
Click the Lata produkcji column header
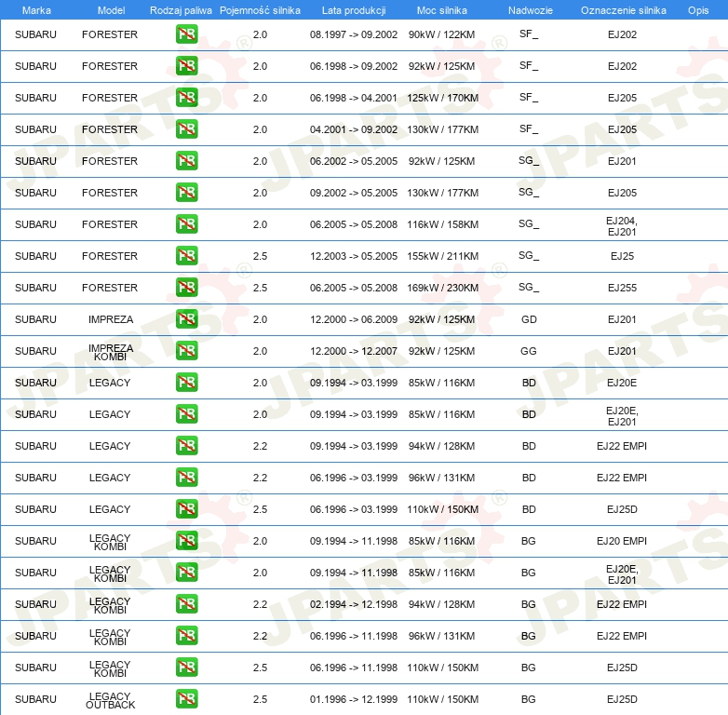[354, 10]
